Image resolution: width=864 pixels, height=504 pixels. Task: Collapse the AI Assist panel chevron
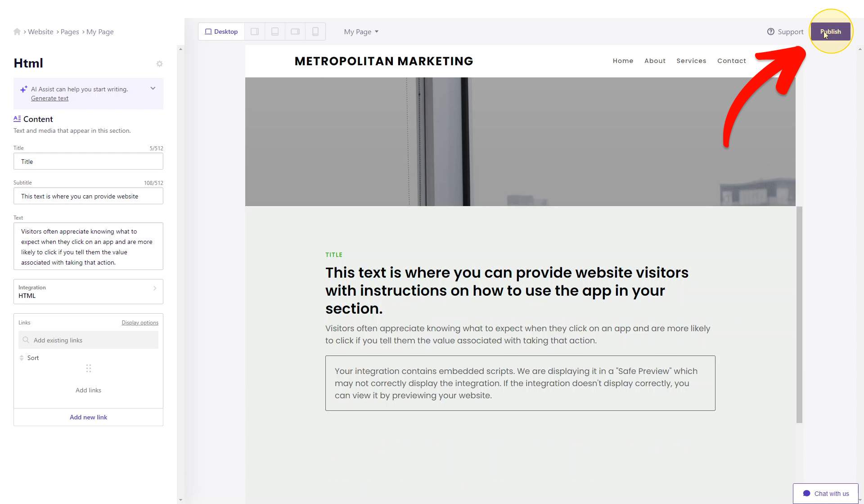[153, 88]
